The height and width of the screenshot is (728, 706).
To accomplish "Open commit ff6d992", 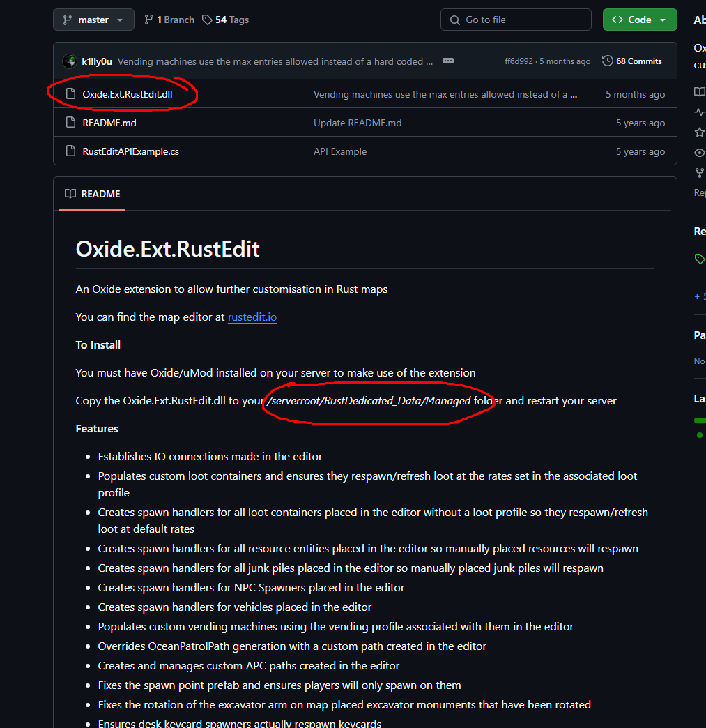I will coord(518,61).
